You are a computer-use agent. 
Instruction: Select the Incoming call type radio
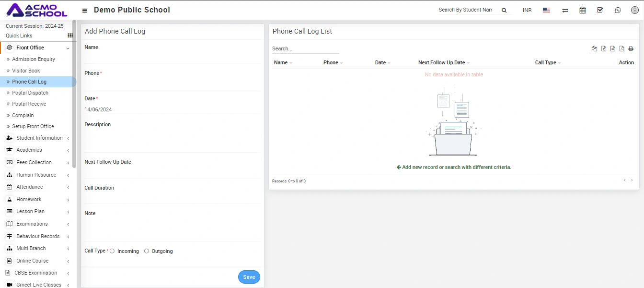(x=112, y=251)
